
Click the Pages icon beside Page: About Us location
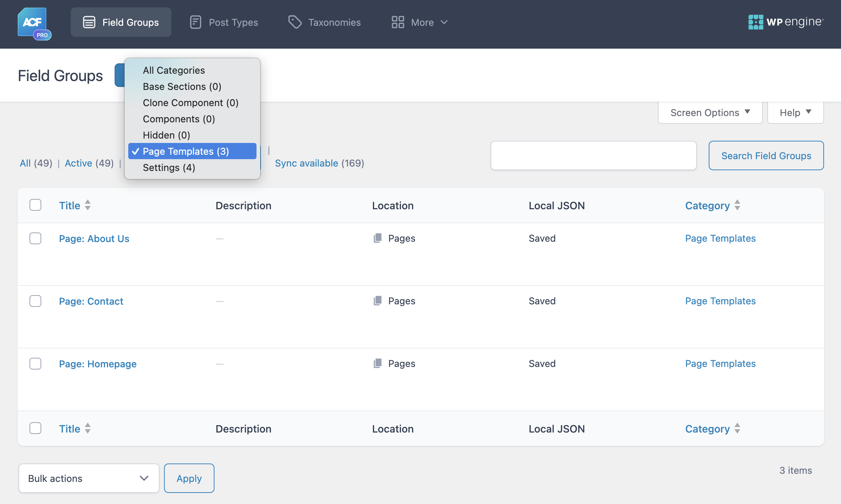click(x=377, y=238)
